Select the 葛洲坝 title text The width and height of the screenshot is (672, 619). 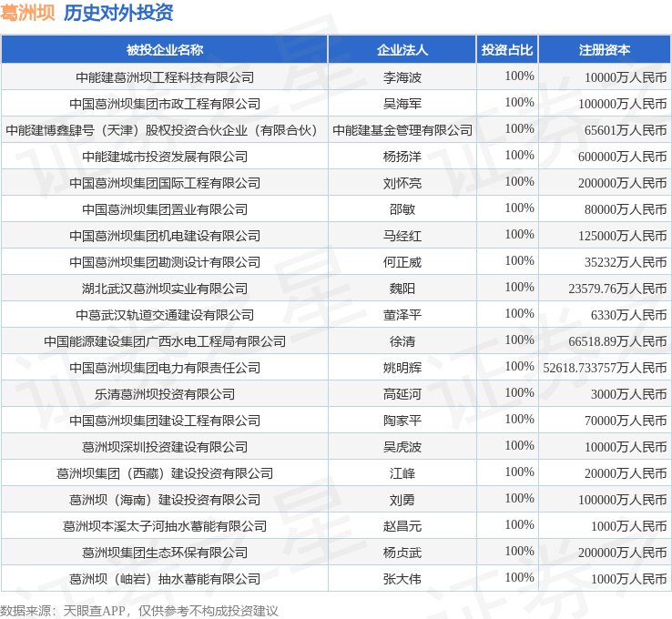click(x=28, y=13)
